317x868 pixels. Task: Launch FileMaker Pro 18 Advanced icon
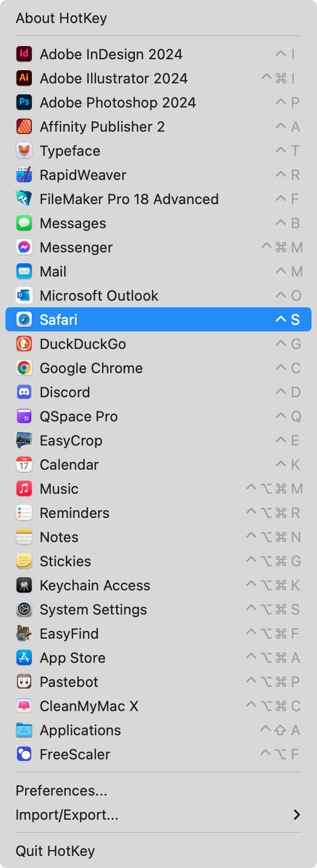pyautogui.click(x=24, y=199)
